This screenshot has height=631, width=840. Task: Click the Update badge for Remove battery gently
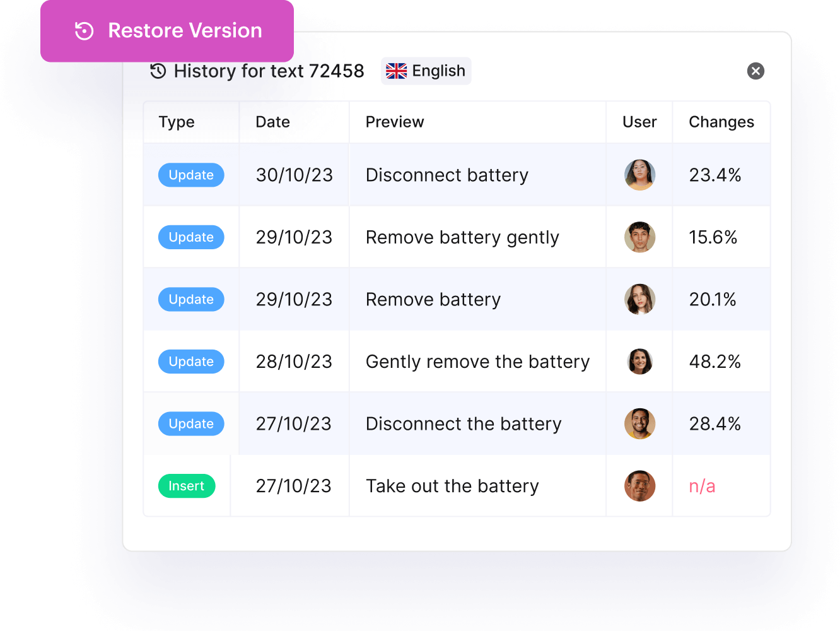191,237
